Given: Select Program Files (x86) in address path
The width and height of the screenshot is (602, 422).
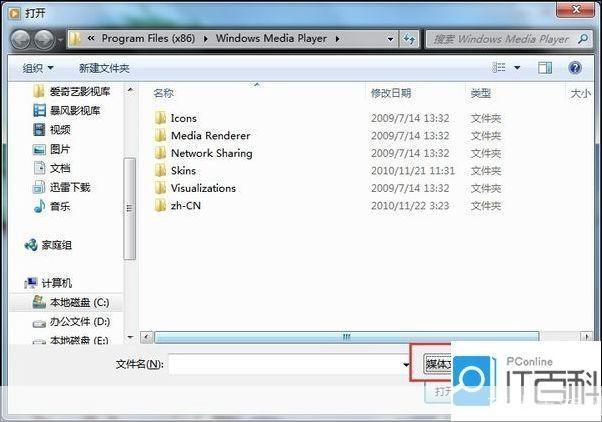Looking at the screenshot, I should [148, 38].
